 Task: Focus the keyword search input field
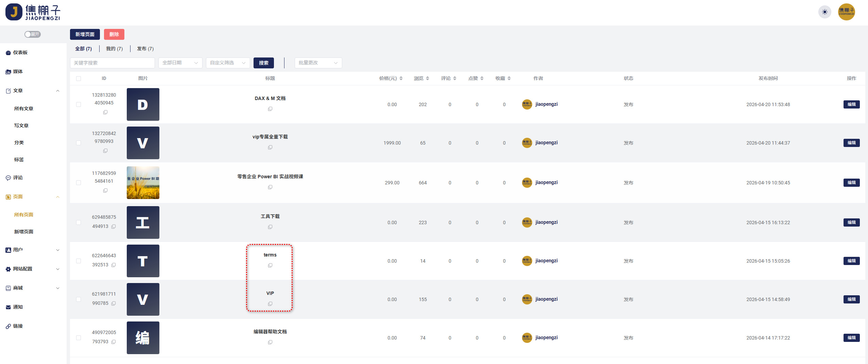pyautogui.click(x=112, y=63)
